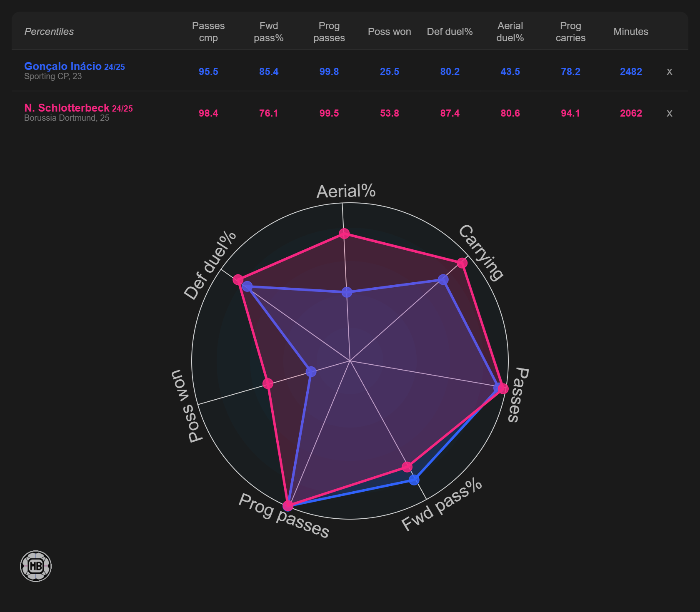
Task: Sort by Fwd pass% column header
Action: tap(269, 32)
